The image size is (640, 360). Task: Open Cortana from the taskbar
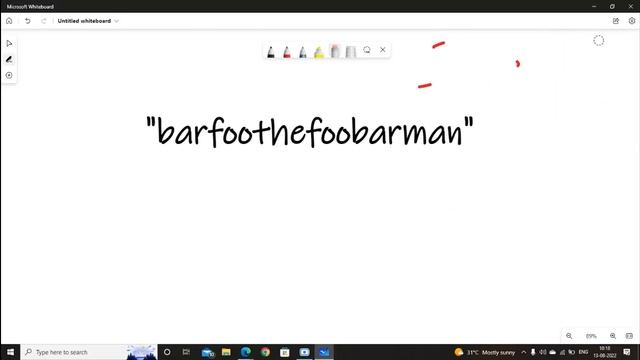coord(167,352)
